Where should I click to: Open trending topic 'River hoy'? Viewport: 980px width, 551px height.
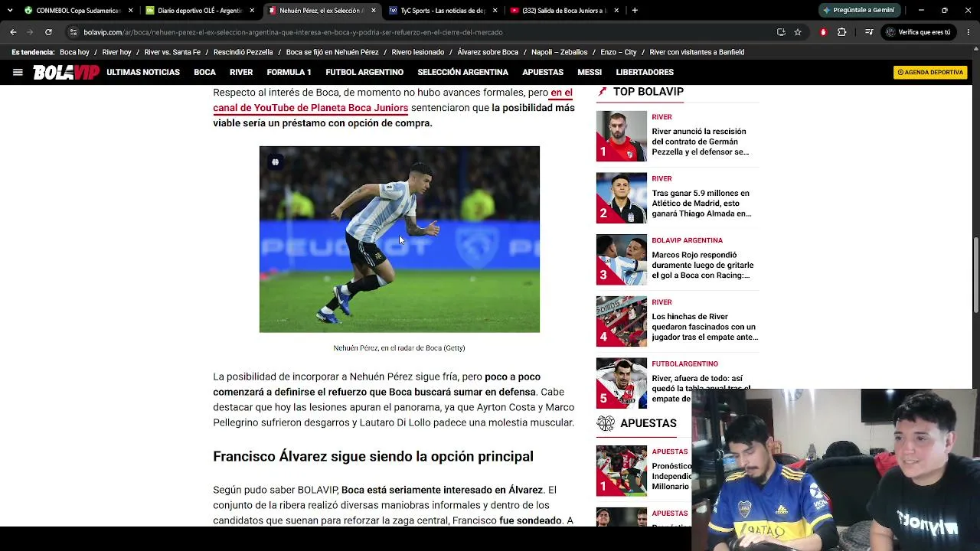(116, 52)
